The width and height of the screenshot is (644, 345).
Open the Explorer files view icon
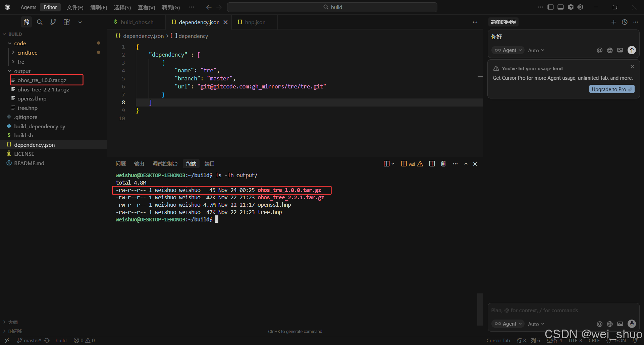(26, 22)
